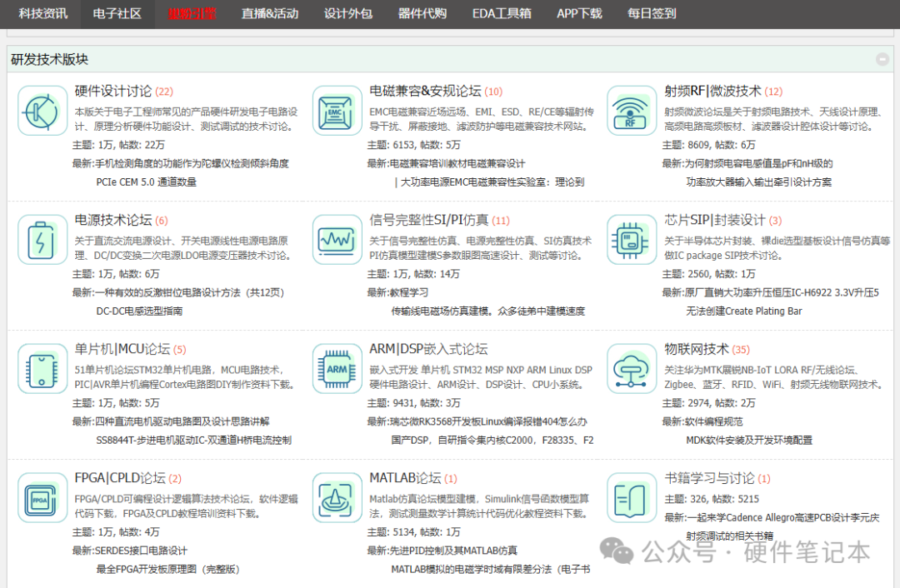Go to EDA工具箱 in navigation bar
Screen dimensions: 900x588
point(502,13)
